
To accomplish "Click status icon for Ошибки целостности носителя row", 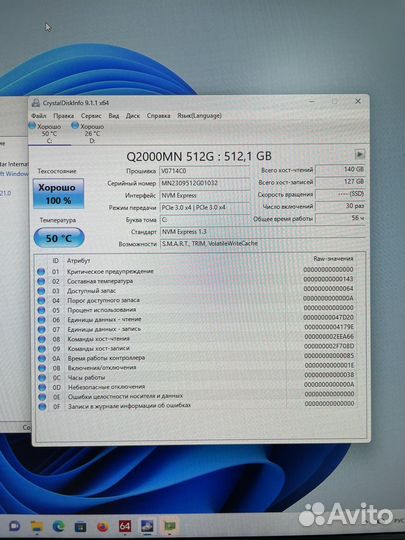I will [x=42, y=397].
